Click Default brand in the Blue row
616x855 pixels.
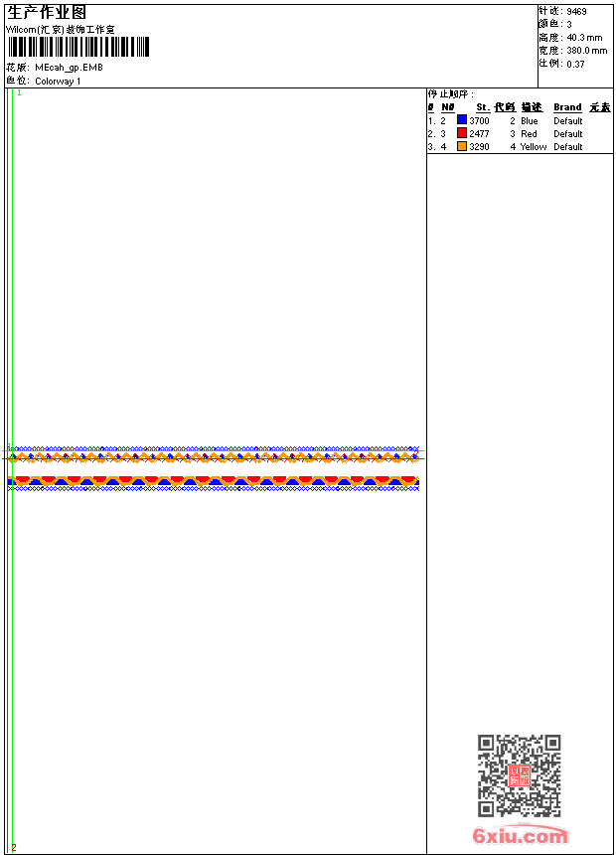(568, 121)
